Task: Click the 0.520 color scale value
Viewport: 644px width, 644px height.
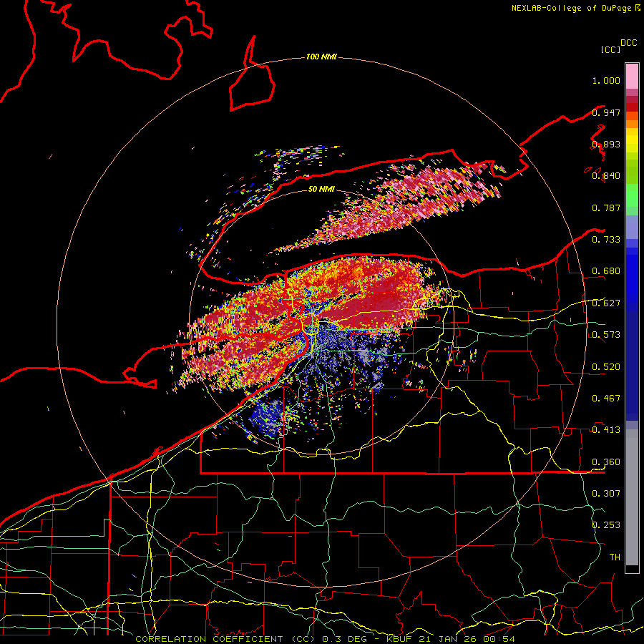Action: tap(606, 367)
